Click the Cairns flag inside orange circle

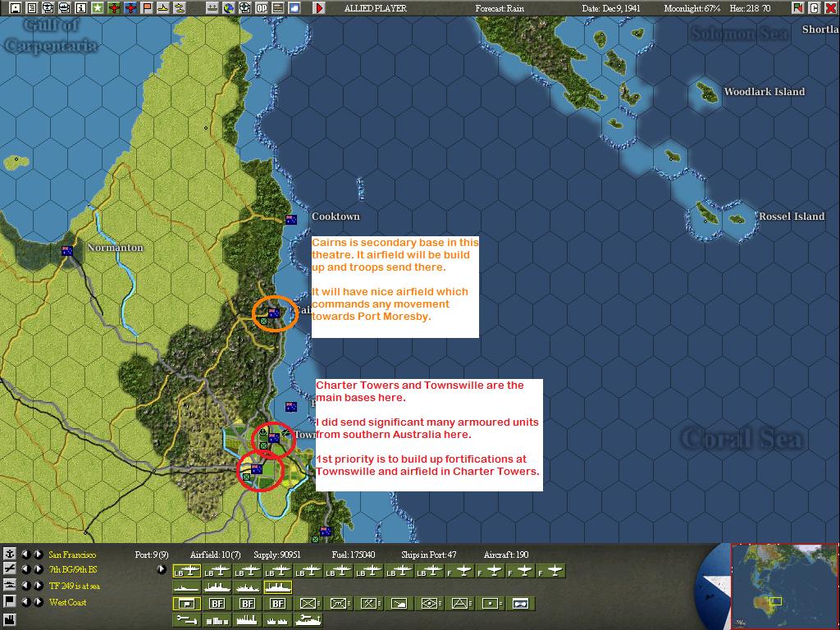pyautogui.click(x=274, y=313)
